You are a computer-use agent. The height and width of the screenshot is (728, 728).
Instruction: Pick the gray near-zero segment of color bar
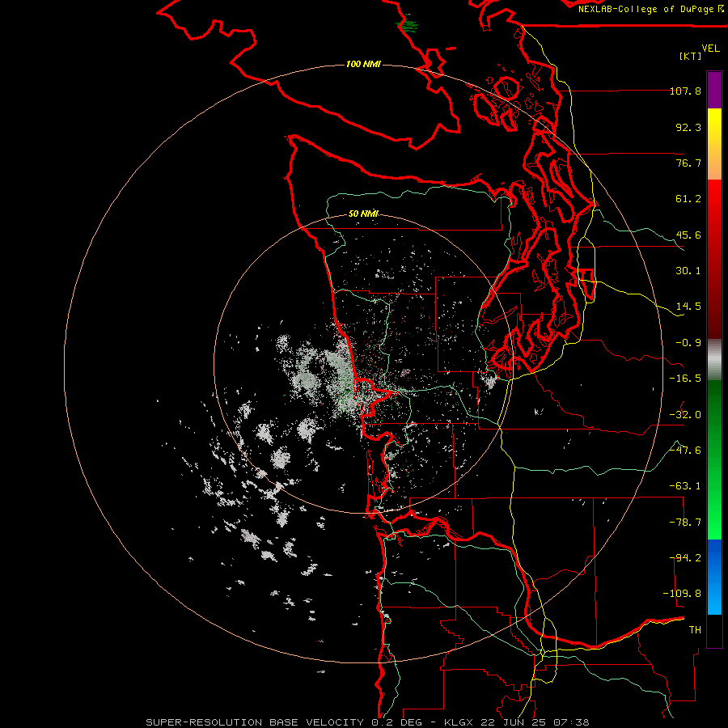coord(714,360)
